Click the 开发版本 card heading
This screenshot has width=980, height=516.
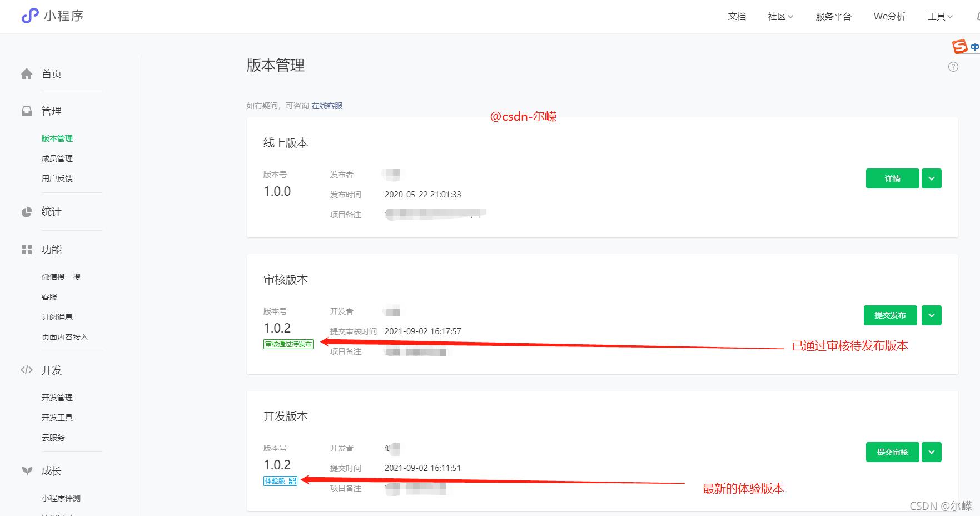coord(286,416)
